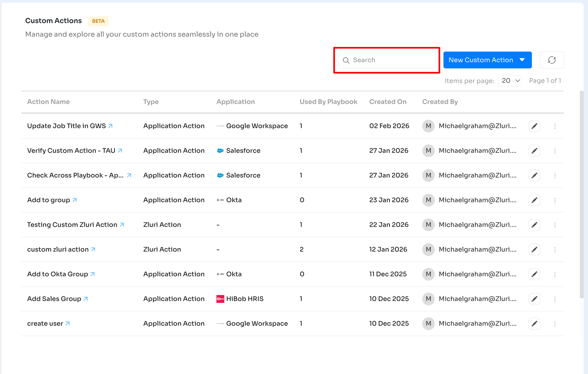Open kebab menu for Verify Custom Action row
Image resolution: width=588 pixels, height=374 pixels.
click(555, 151)
